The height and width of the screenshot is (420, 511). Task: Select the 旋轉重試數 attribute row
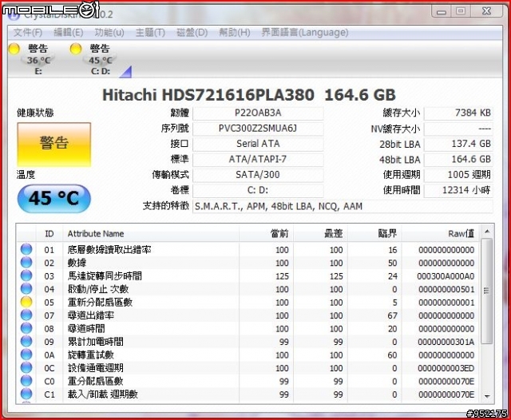(248, 355)
